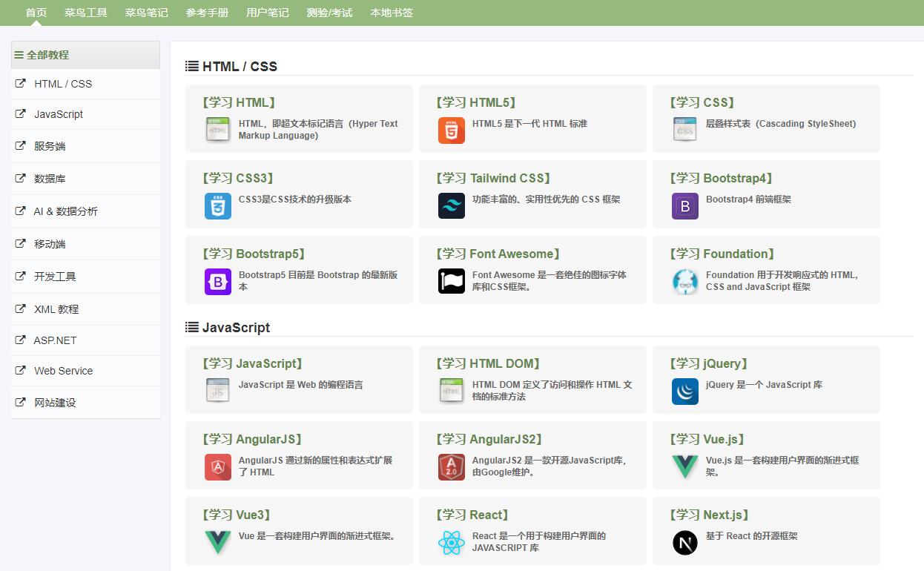924x571 pixels.
Task: Open the 【学习 CSS】 tutorial title
Action: pyautogui.click(x=702, y=102)
